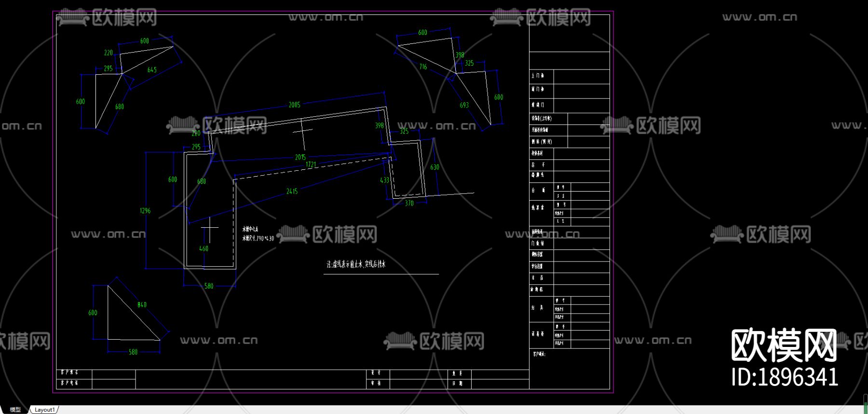
Task: Pick the 2415 dimension text
Action: coord(292,192)
